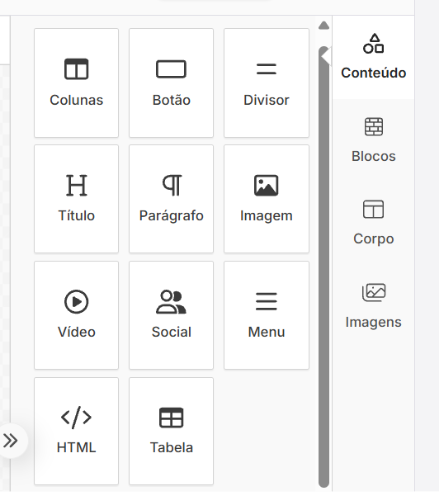
Task: Click the Blocos brick wall icon
Action: point(374,127)
